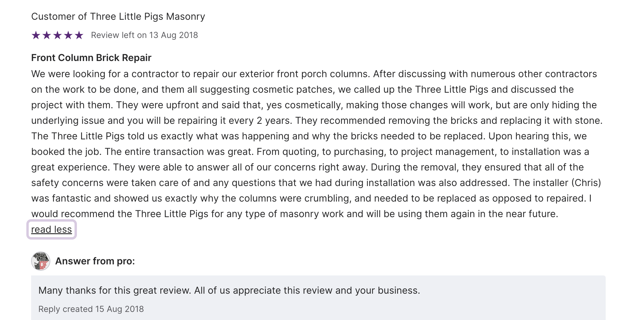Click the pro's Many thanks reply text

point(229,290)
